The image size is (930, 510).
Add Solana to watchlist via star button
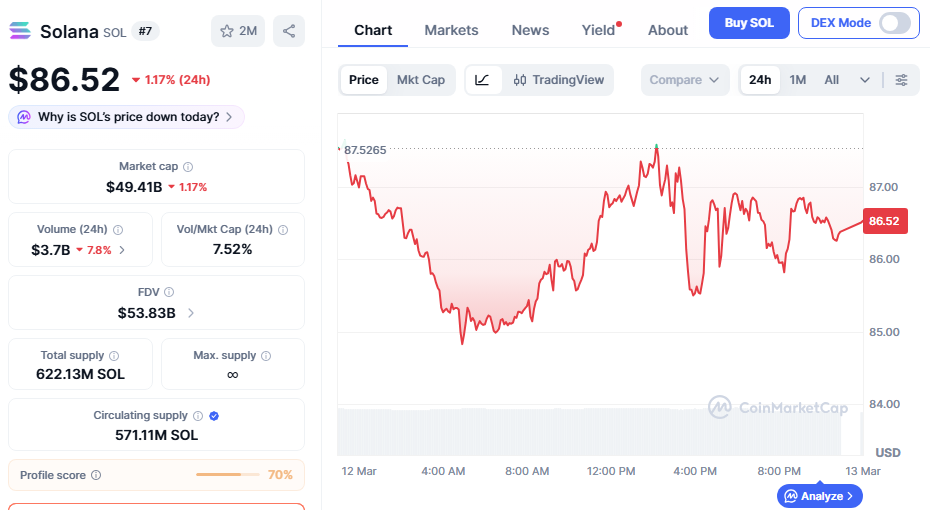(x=237, y=31)
